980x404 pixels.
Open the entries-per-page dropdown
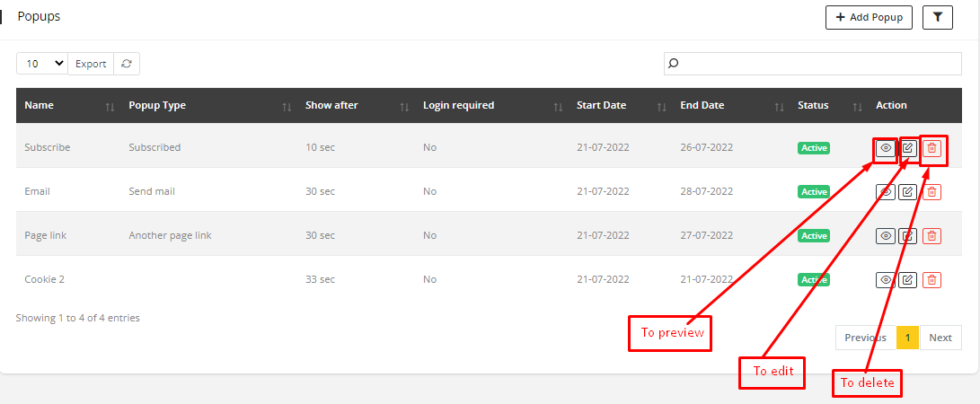[x=42, y=64]
